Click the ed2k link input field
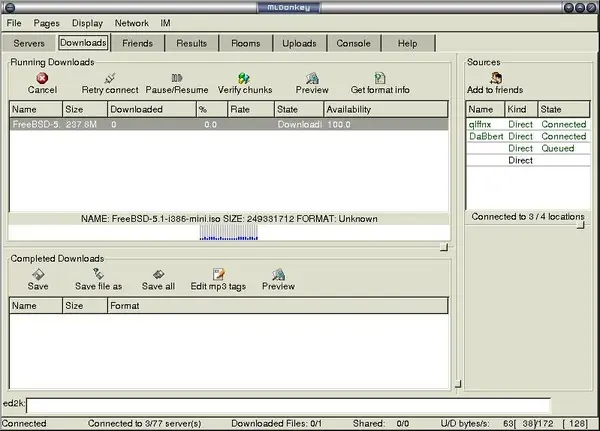 click(x=288, y=404)
